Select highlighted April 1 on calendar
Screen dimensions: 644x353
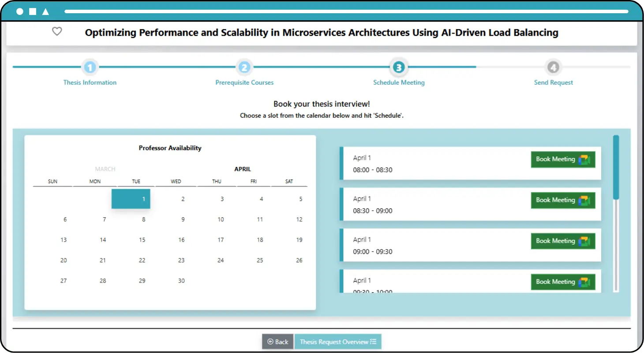[131, 199]
